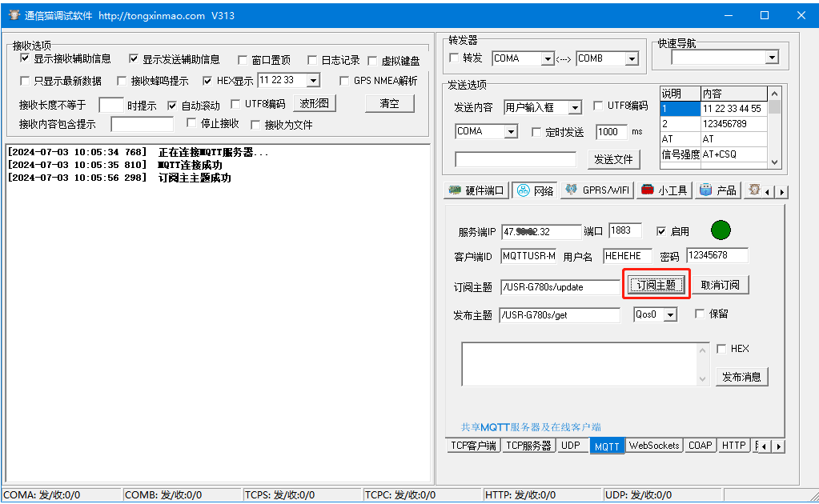The image size is (819, 504).
Task: Open the GPRS/WIFI tab
Action: tap(598, 190)
